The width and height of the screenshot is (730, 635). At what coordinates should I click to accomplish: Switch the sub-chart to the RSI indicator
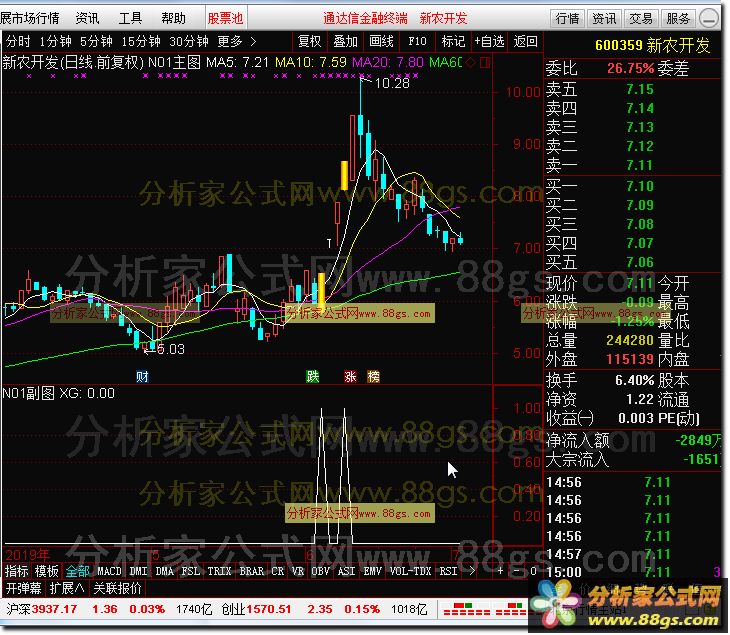448,570
